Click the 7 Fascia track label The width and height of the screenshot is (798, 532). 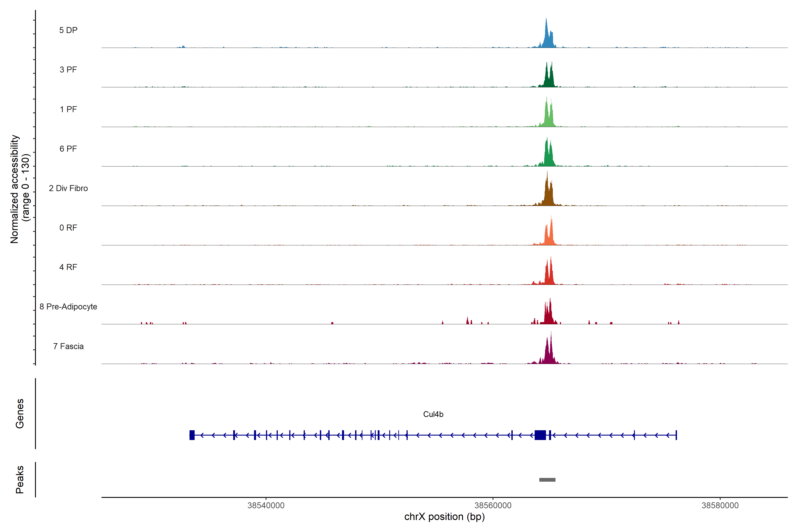(x=68, y=346)
